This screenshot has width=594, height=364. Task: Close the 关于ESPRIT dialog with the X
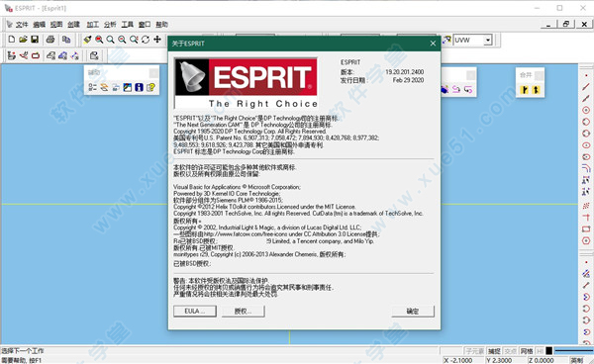click(x=433, y=44)
